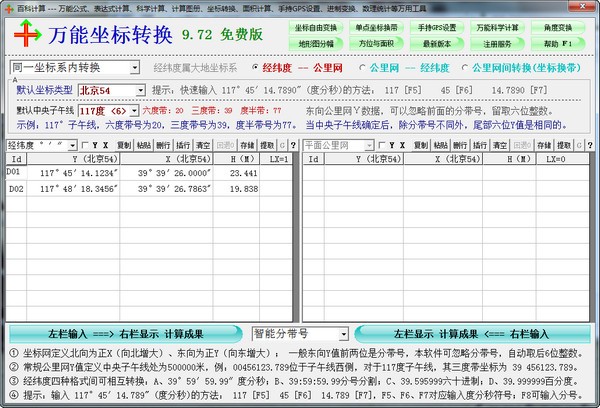Click 最新版本 button

437,44
